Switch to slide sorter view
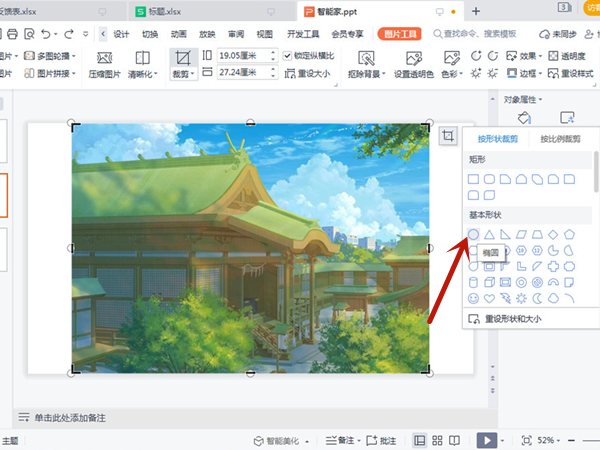 [x=438, y=440]
